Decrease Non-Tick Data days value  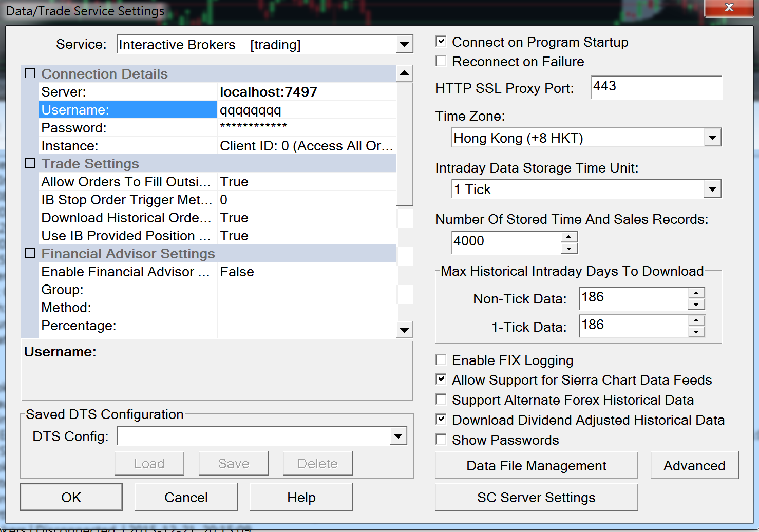tap(696, 305)
